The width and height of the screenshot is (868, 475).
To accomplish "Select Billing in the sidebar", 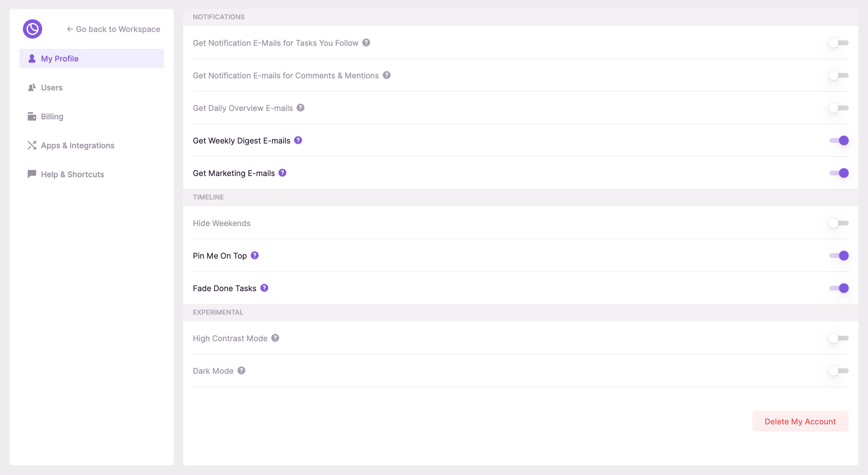I will point(52,117).
